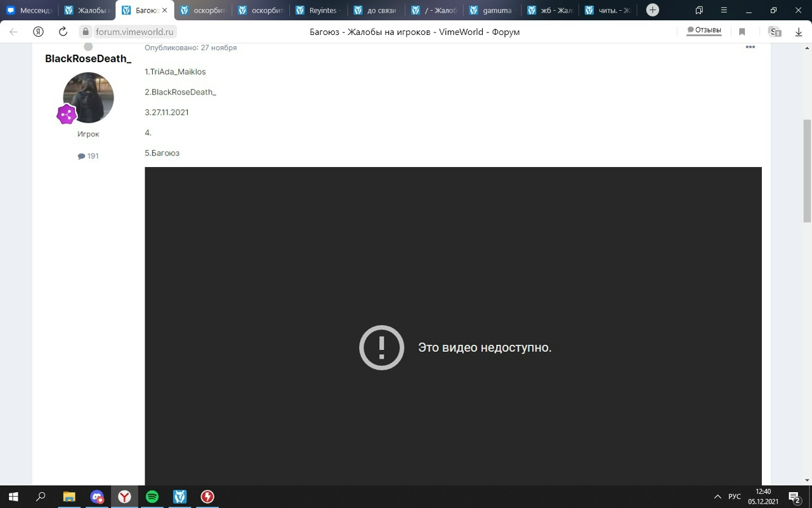Open Discord from the taskbar
Screen dimensions: 812x508
[x=96, y=497]
